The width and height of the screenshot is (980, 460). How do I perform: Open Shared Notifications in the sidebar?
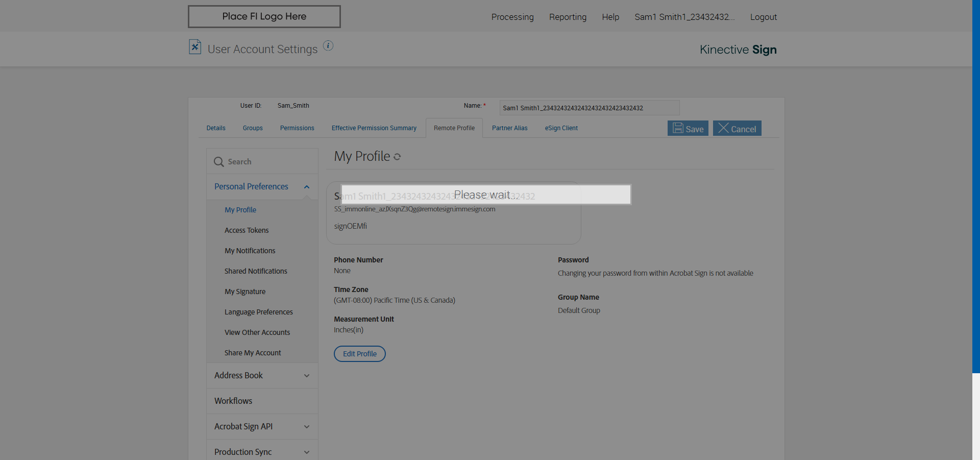pyautogui.click(x=256, y=271)
